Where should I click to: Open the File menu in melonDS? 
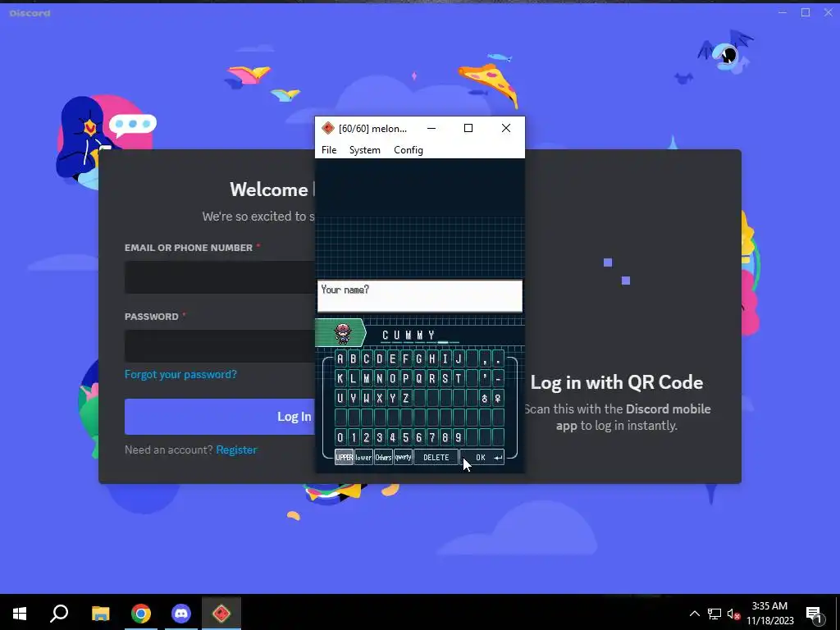click(329, 150)
